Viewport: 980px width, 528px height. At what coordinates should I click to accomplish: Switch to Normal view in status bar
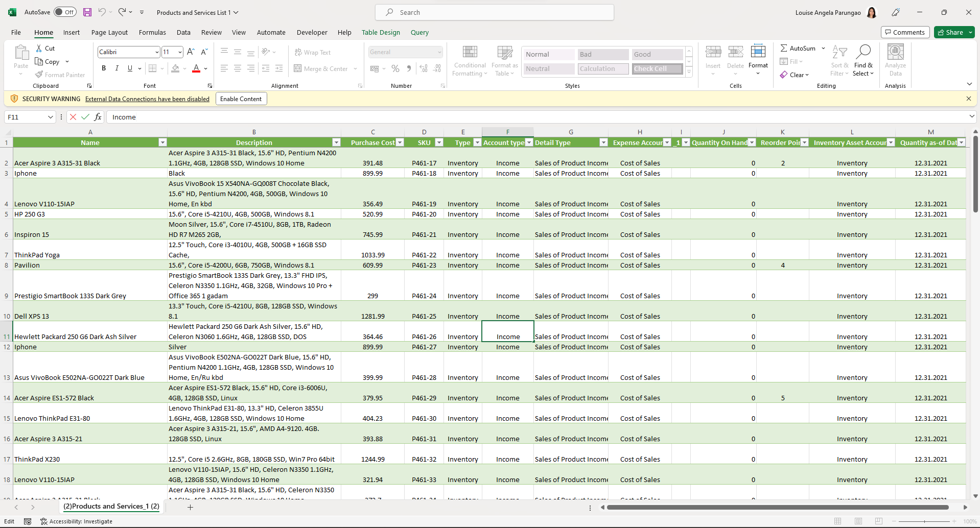click(x=838, y=521)
